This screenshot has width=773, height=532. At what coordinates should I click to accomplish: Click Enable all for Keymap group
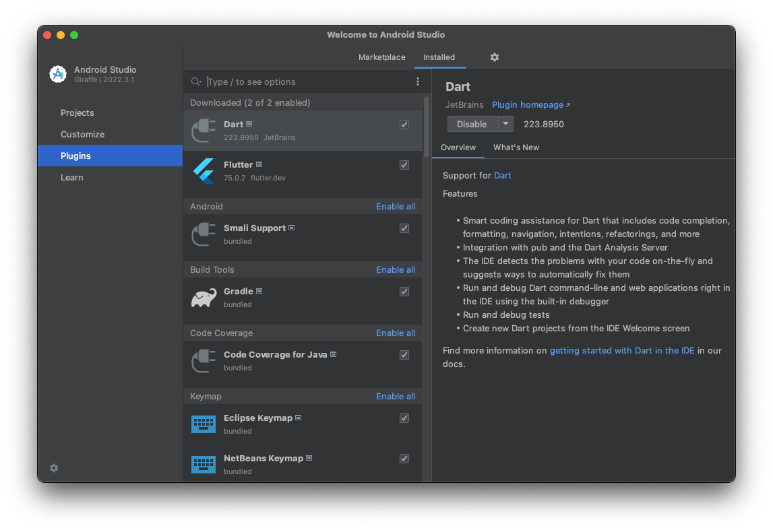point(396,396)
